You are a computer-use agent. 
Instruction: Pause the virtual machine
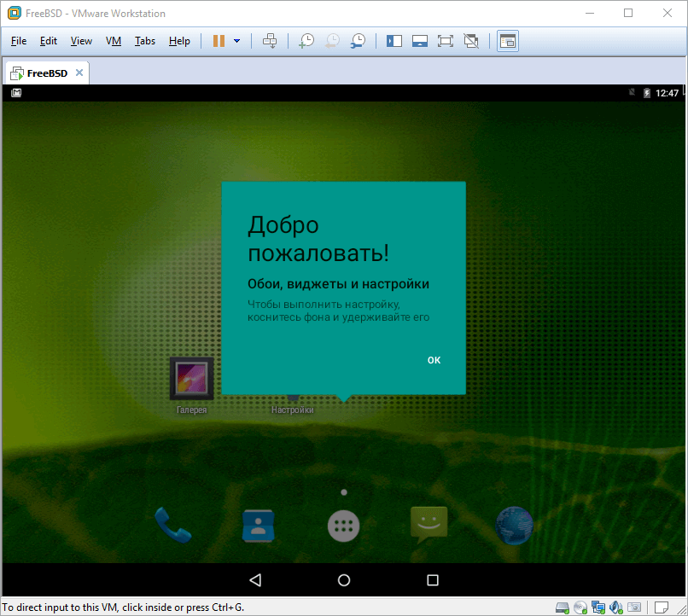[219, 41]
